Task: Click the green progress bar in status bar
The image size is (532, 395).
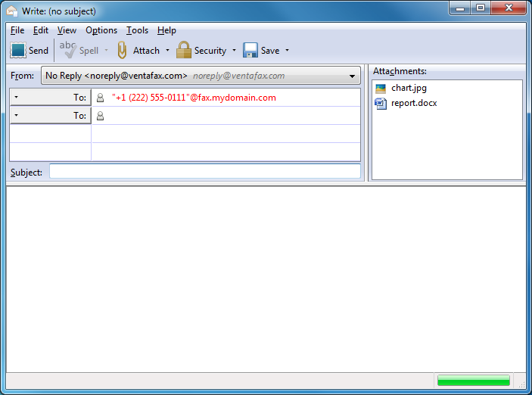Action: point(474,380)
